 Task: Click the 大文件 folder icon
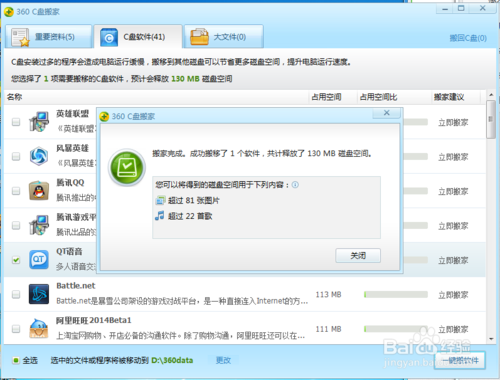point(199,37)
